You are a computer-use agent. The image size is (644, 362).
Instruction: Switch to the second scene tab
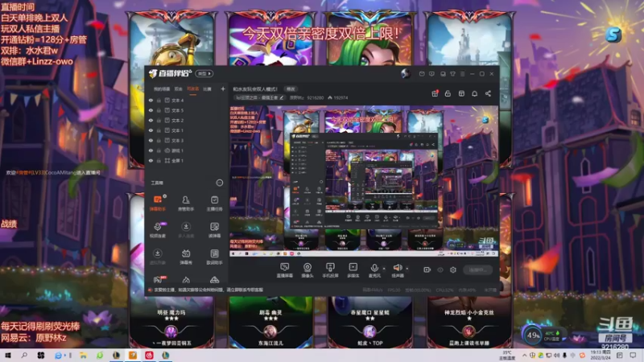click(178, 88)
